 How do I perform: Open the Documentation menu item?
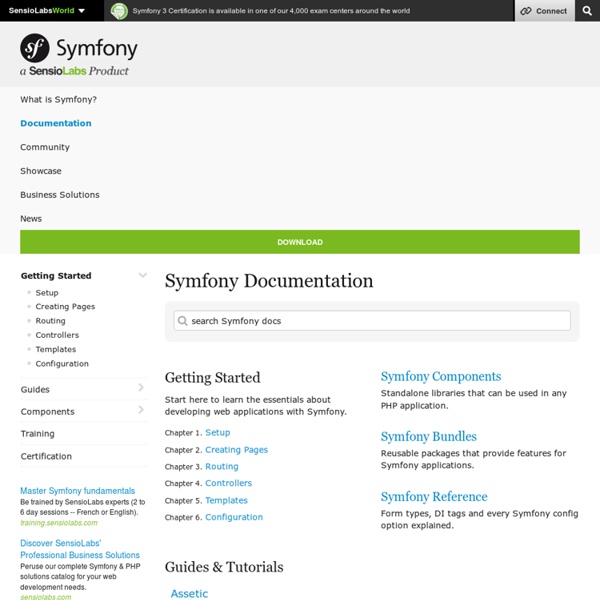click(x=56, y=123)
